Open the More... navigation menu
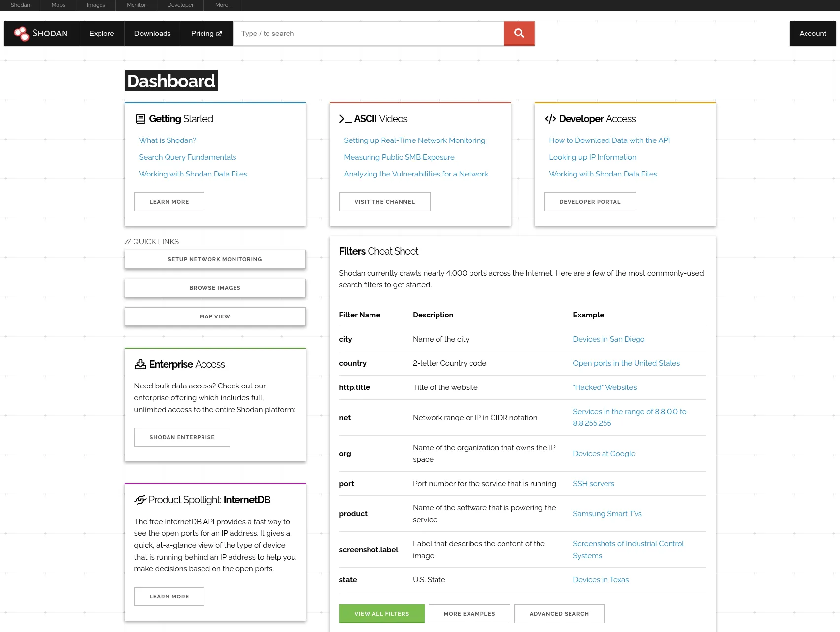This screenshot has width=840, height=632. pos(223,5)
